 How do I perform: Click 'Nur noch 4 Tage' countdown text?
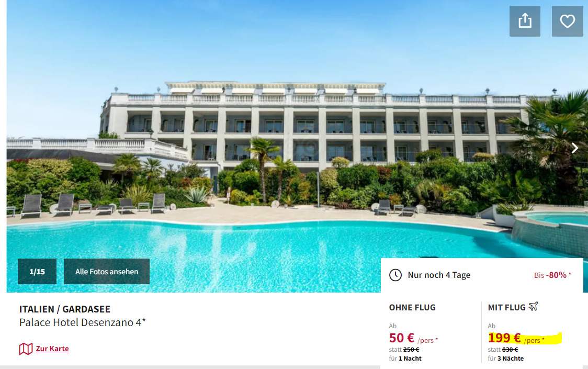(439, 275)
